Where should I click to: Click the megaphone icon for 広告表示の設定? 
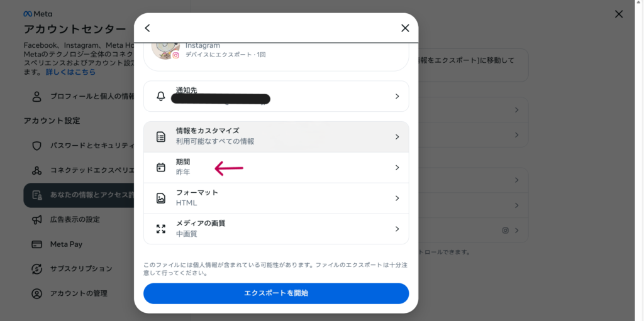point(37,220)
